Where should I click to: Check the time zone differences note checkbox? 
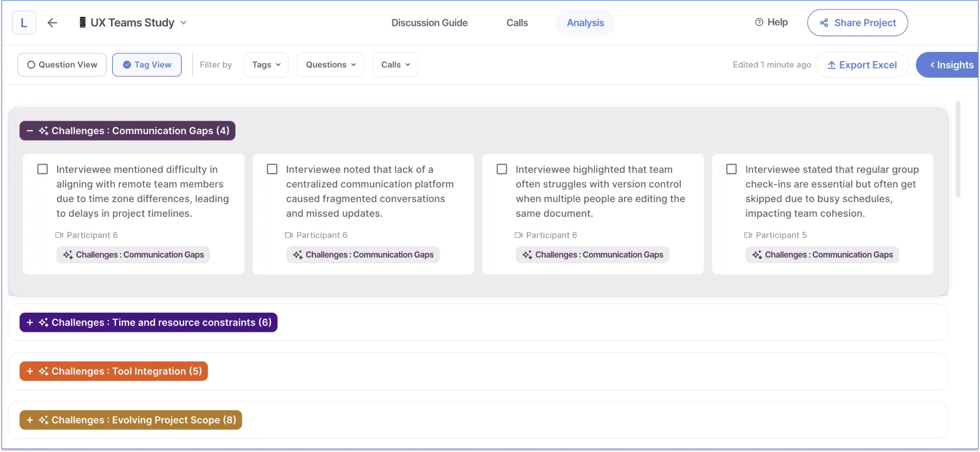click(43, 169)
